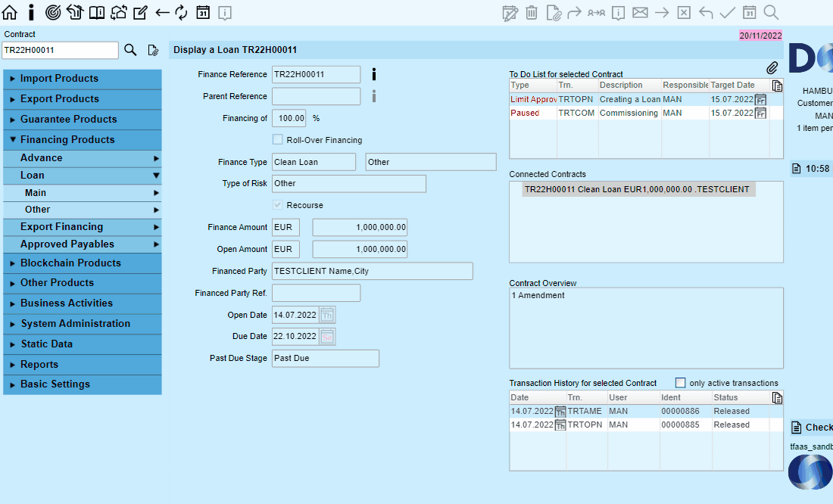Collapse the Loan submenu
The image size is (833, 504).
point(83,176)
